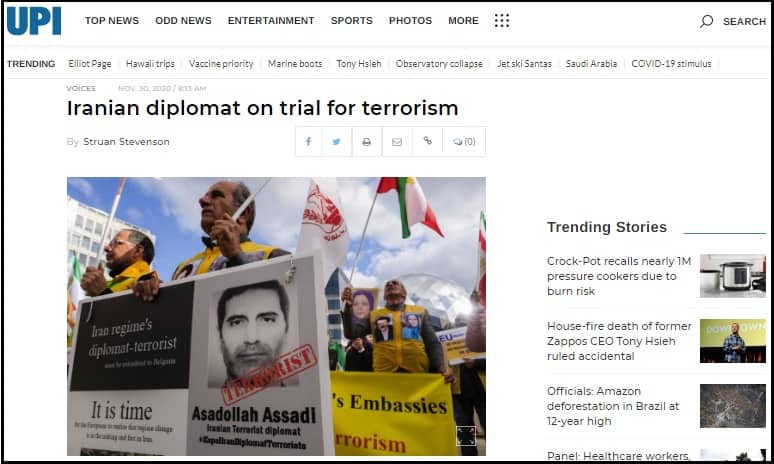Click the main protest article photo
This screenshot has width=774, height=464.
pyautogui.click(x=276, y=316)
